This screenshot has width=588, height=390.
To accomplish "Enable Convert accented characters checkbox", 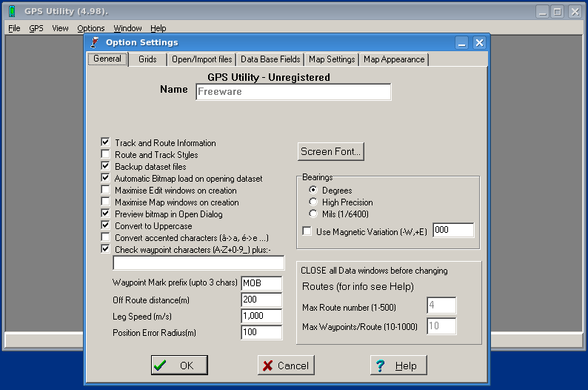I will coord(105,237).
